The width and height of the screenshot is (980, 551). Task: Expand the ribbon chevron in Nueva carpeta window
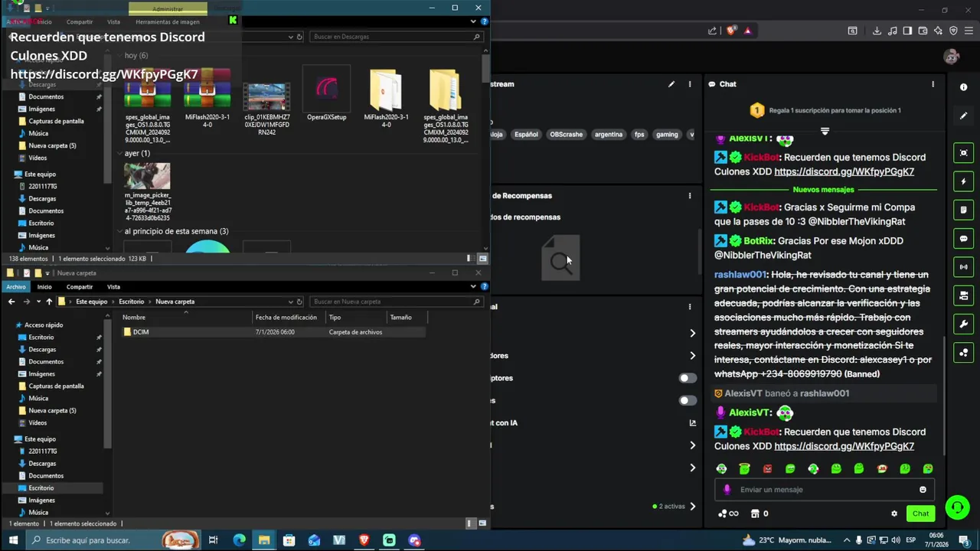pos(473,287)
